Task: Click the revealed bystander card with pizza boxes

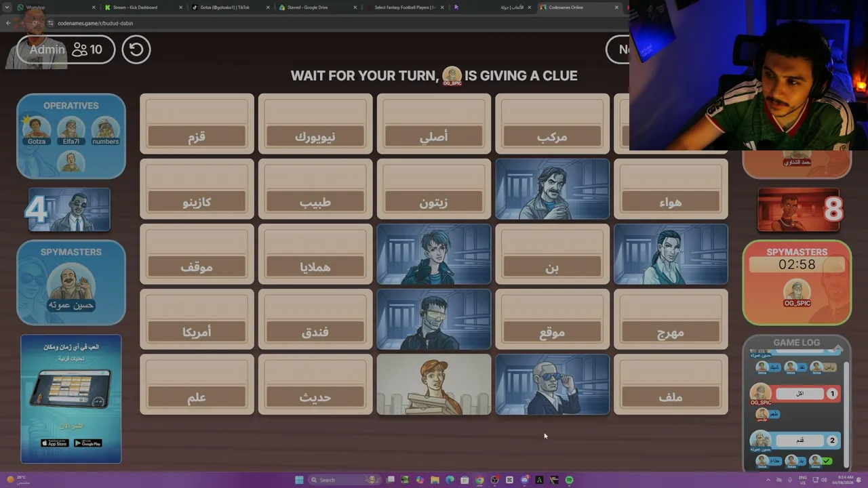Action: coord(434,384)
